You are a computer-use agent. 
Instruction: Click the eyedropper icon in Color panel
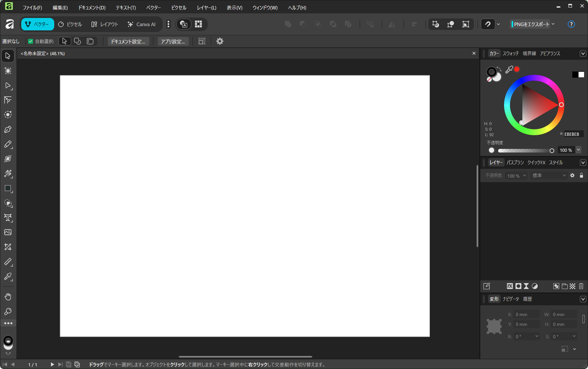[x=509, y=70]
